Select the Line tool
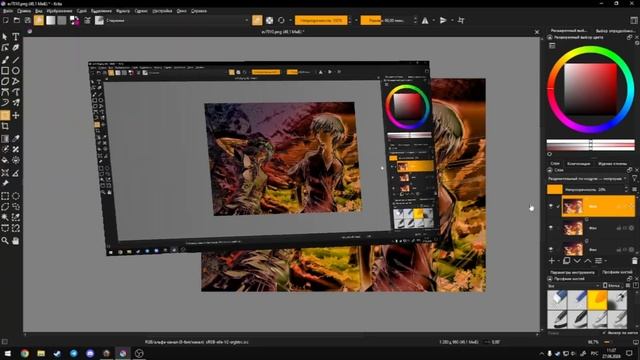This screenshot has height=360, width=640. (16, 60)
